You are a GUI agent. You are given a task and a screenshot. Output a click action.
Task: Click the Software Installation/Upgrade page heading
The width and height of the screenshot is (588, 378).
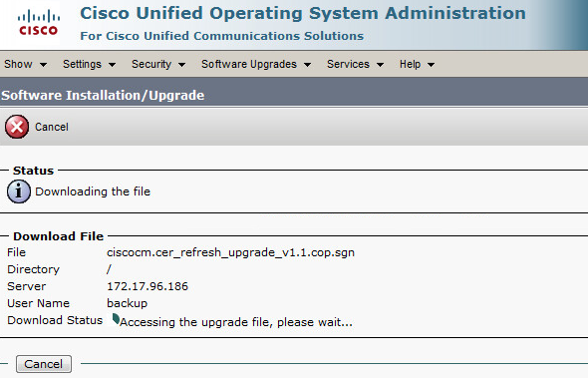(103, 96)
